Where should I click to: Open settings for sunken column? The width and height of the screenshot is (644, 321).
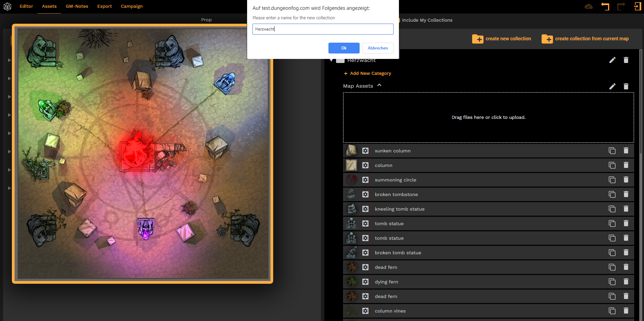(x=365, y=151)
